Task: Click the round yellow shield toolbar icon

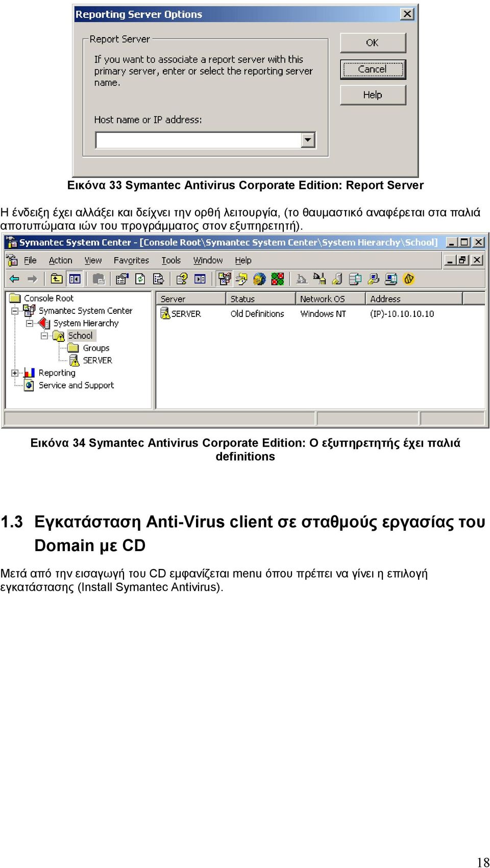Action: click(409, 279)
